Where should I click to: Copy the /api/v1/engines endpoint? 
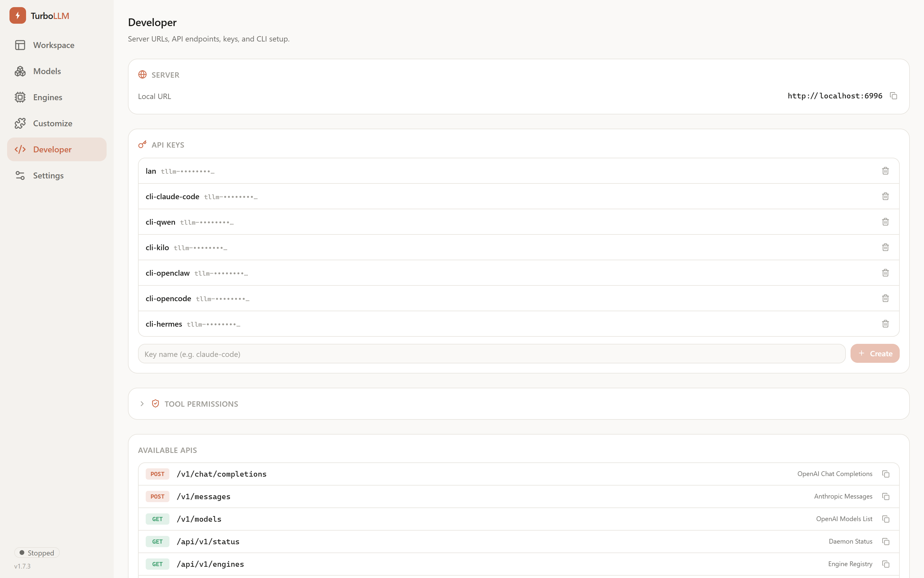886,564
